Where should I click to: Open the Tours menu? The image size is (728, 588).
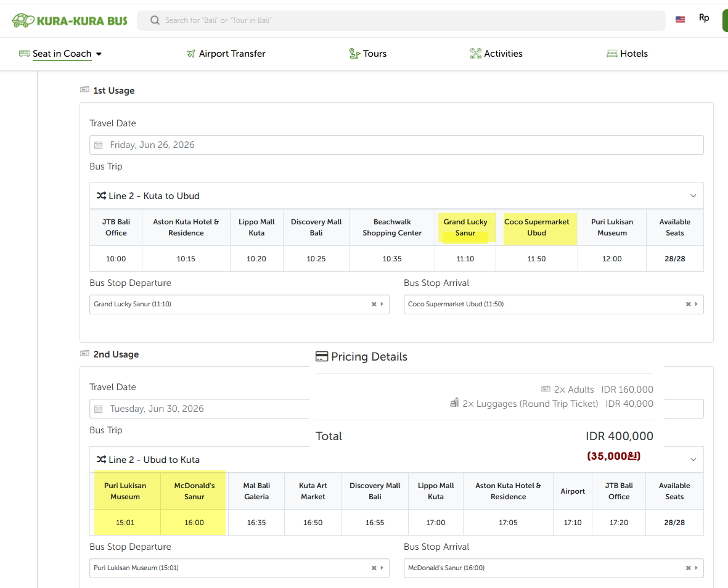coord(368,54)
